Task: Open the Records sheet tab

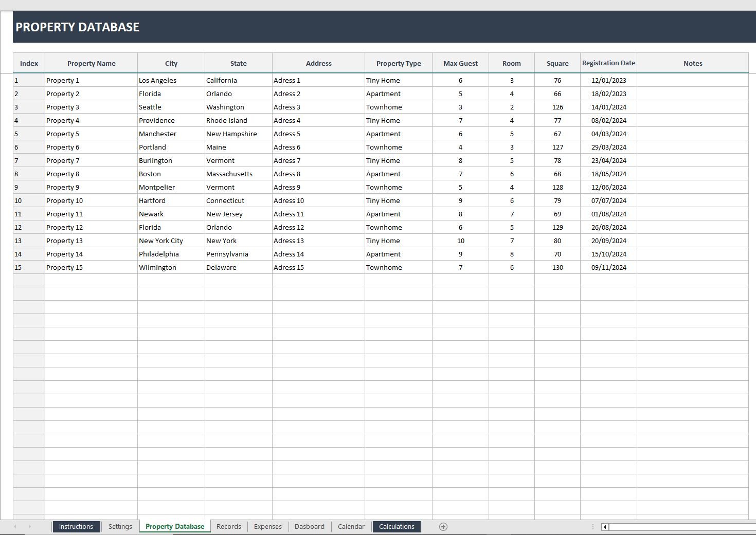Action: click(228, 527)
